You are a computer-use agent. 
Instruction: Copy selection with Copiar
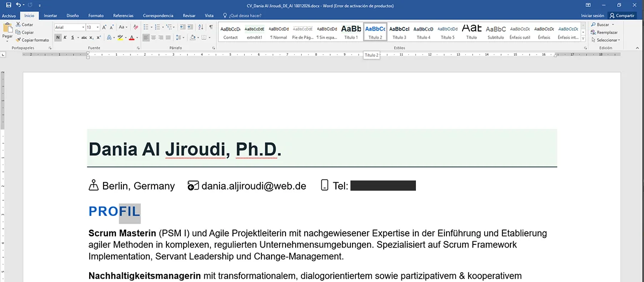tap(24, 32)
